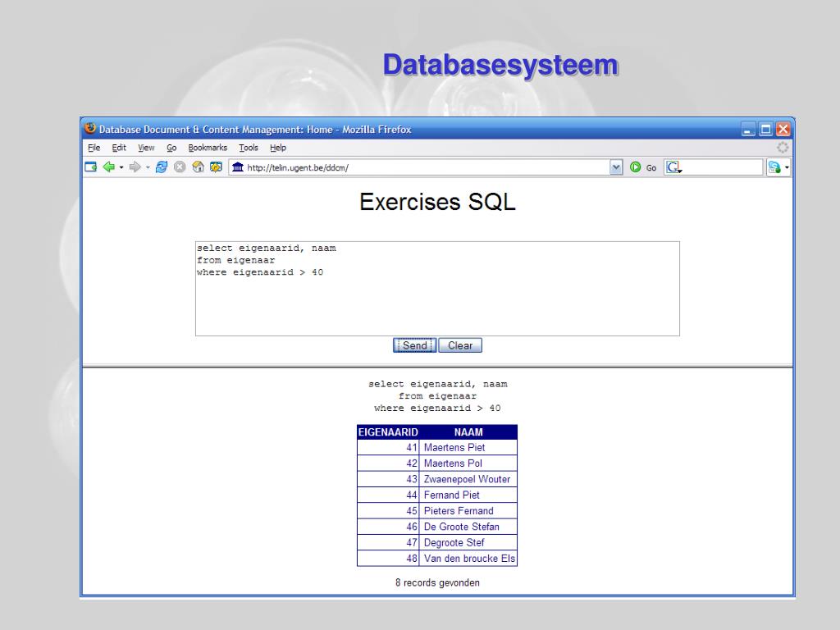This screenshot has height=630, width=840.
Task: Click the EIGENAARID column header
Action: pyautogui.click(x=388, y=432)
